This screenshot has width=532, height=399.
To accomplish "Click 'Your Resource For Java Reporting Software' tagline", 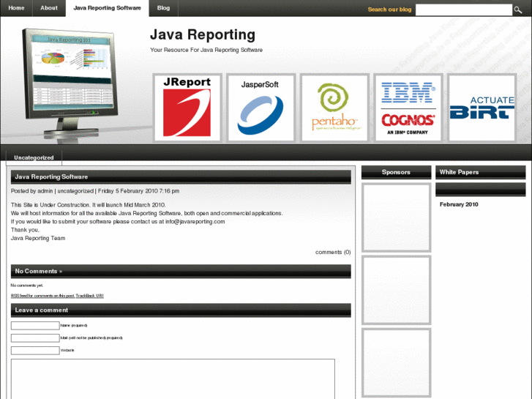I will point(206,50).
